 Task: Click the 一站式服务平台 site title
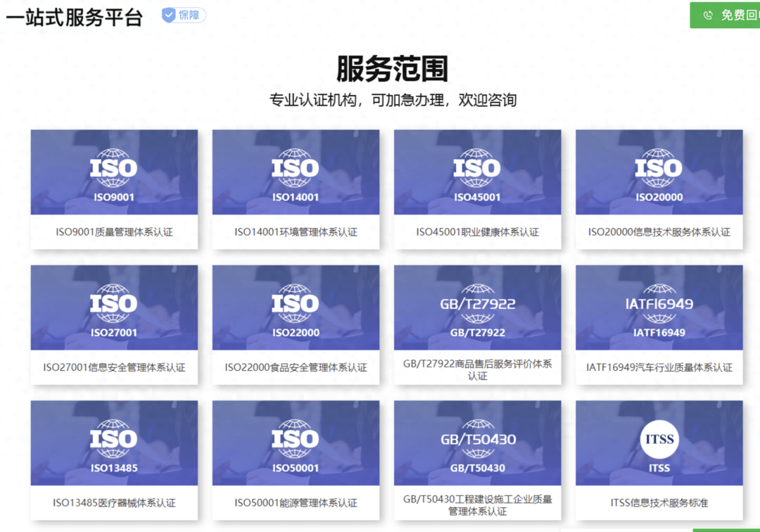(x=75, y=17)
